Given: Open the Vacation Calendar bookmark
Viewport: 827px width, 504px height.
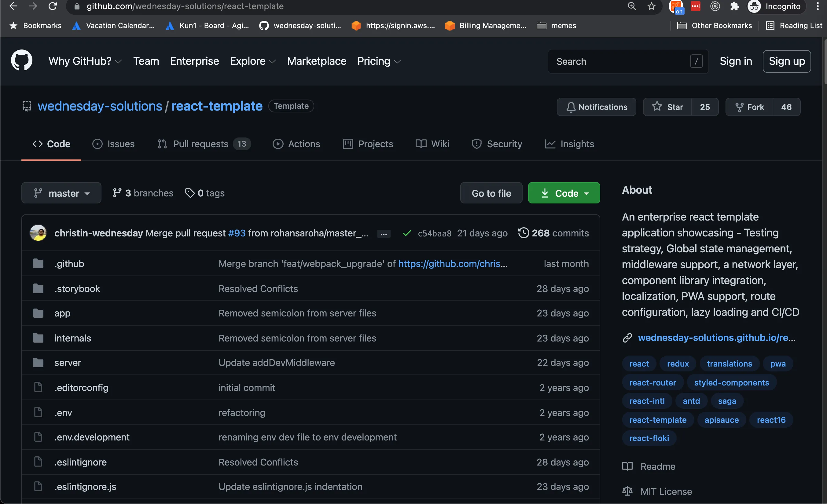Looking at the screenshot, I should click(113, 25).
